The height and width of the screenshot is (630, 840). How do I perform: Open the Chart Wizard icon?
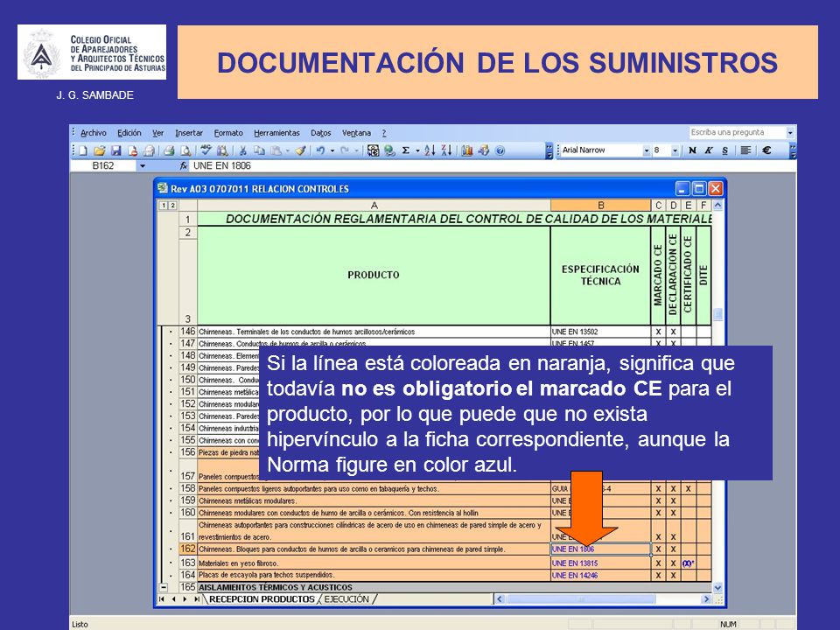(467, 150)
